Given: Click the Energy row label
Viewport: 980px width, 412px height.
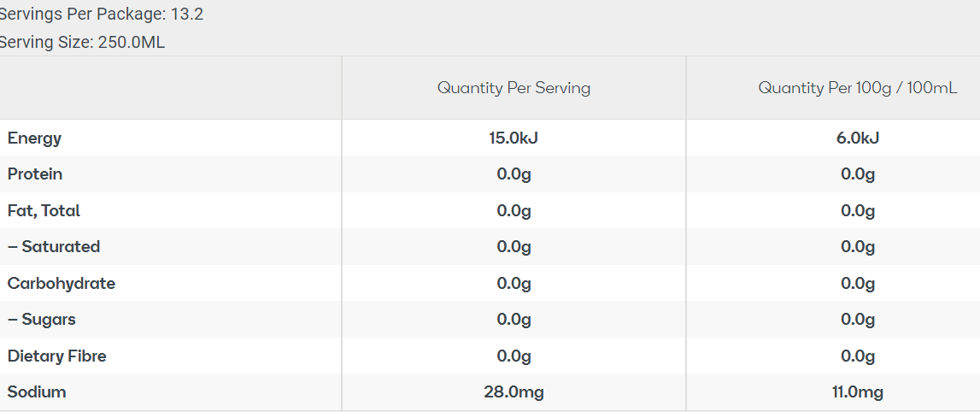Looking at the screenshot, I should click(x=35, y=138).
